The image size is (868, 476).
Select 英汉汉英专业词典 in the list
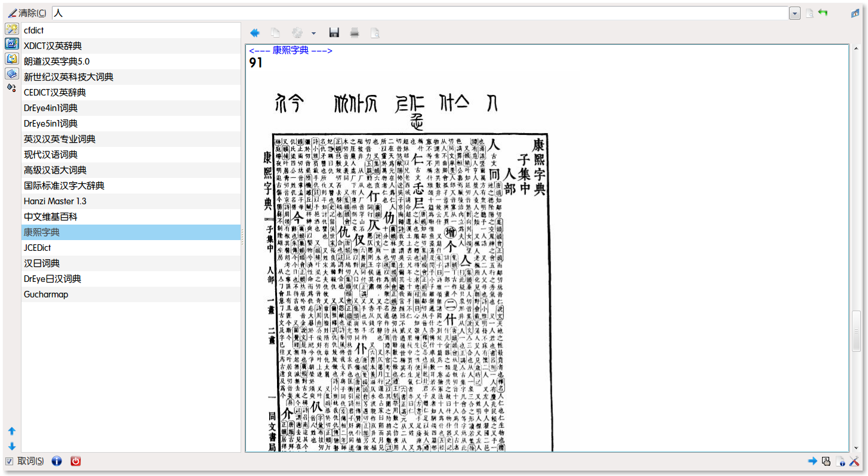tap(131, 139)
